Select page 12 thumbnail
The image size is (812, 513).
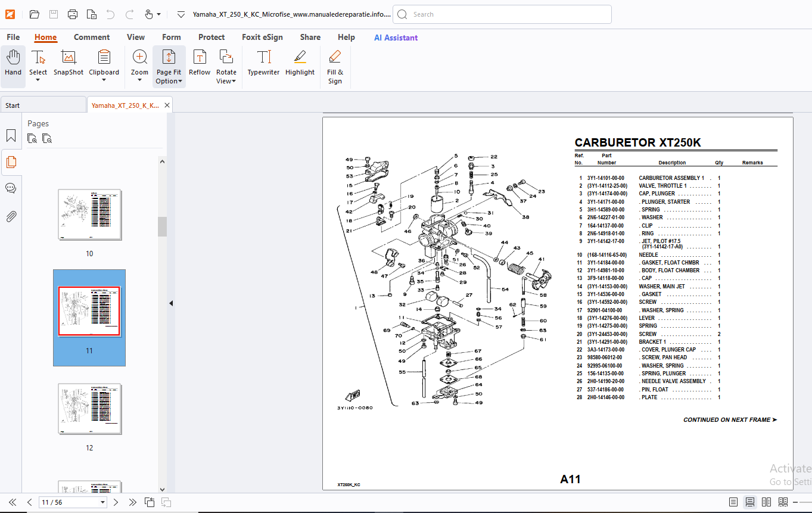(89, 409)
